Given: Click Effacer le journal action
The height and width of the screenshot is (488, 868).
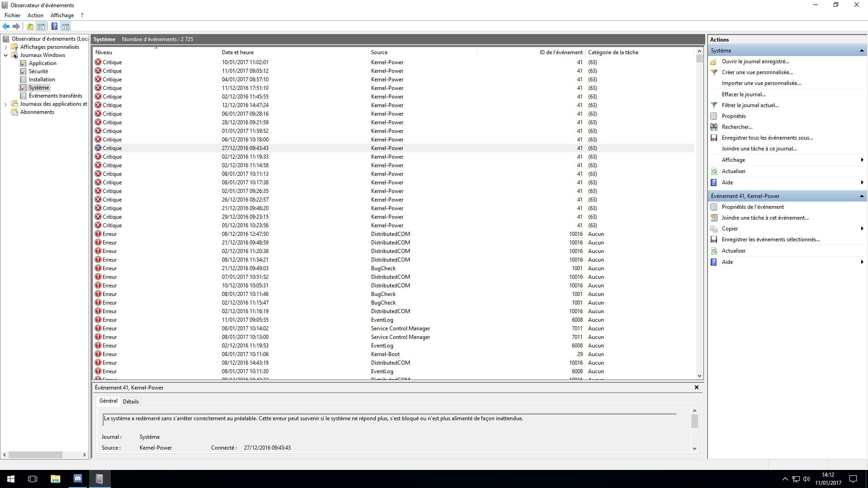Looking at the screenshot, I should click(744, 94).
